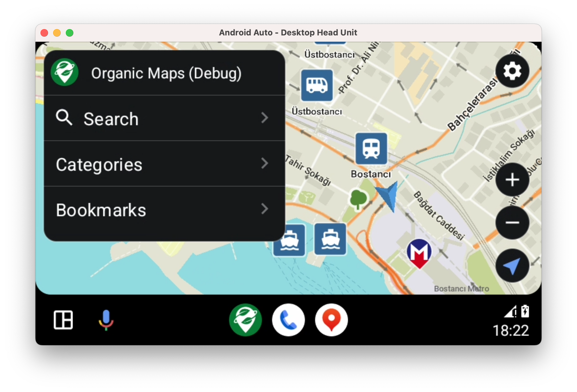Select the left ferry terminal marker
Viewport: 577px width, 392px height.
click(289, 240)
